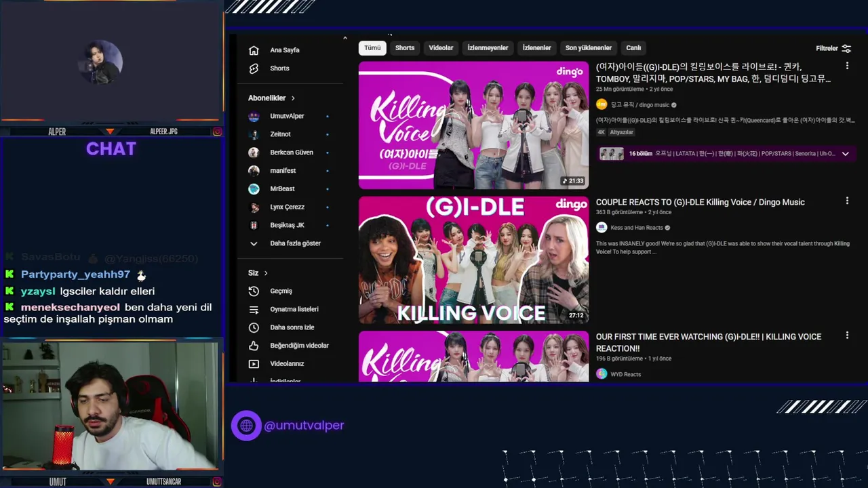Screen dimensions: 868x488
Task: Open the Filtreler button
Action: [833, 48]
